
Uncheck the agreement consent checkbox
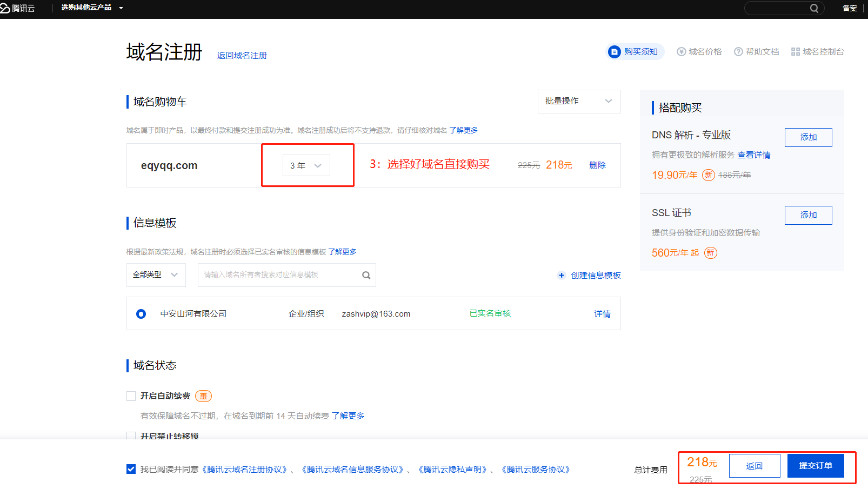point(131,469)
